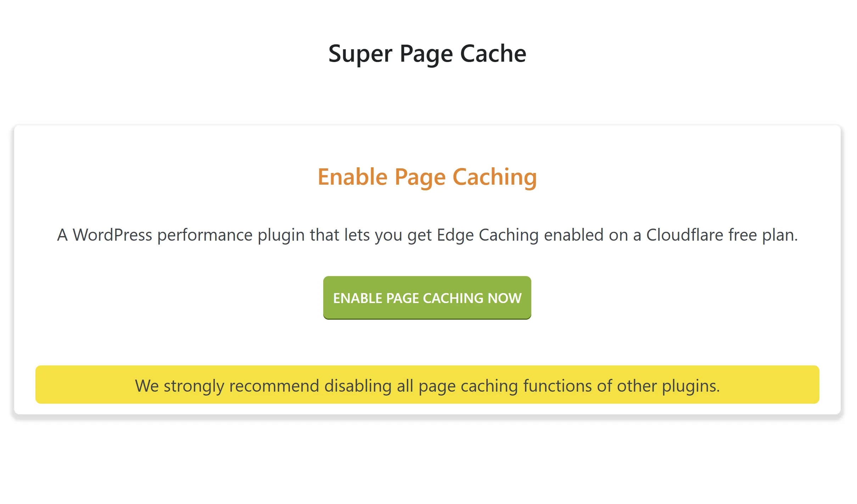Click the Enable Page Caching Now button
Viewport: 857px width, 504px height.
click(427, 298)
